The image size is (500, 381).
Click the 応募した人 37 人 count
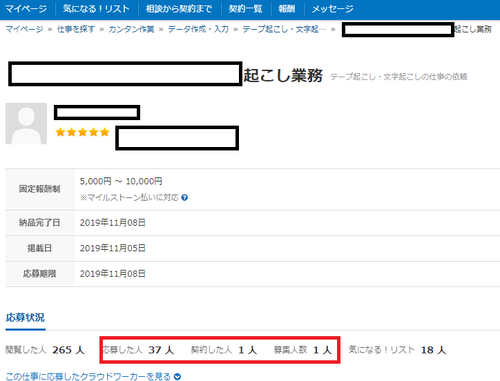(138, 350)
